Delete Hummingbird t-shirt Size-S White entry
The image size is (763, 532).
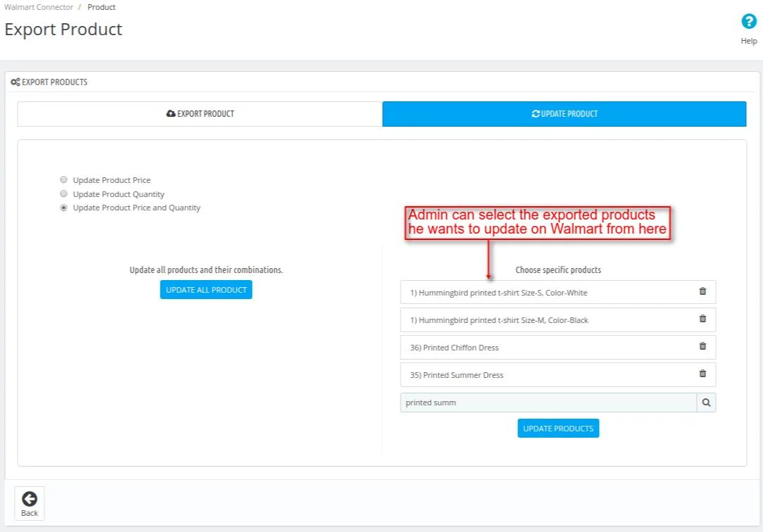(x=702, y=291)
